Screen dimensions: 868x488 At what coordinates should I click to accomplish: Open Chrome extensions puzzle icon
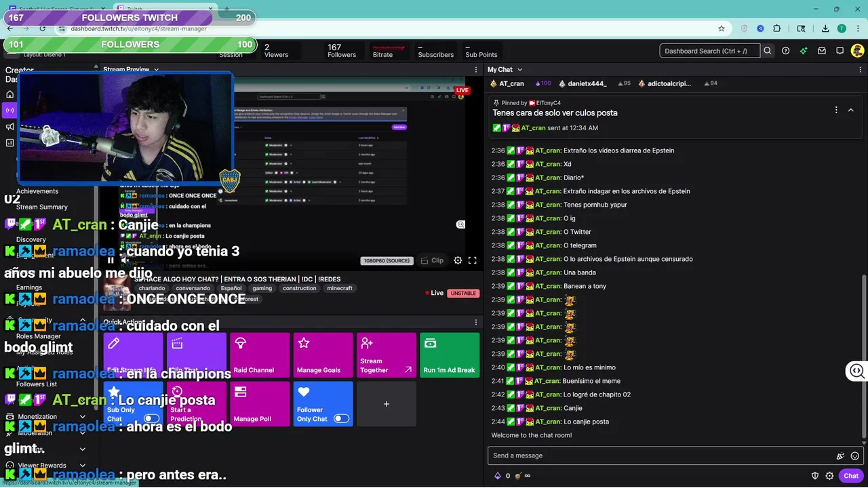777,28
